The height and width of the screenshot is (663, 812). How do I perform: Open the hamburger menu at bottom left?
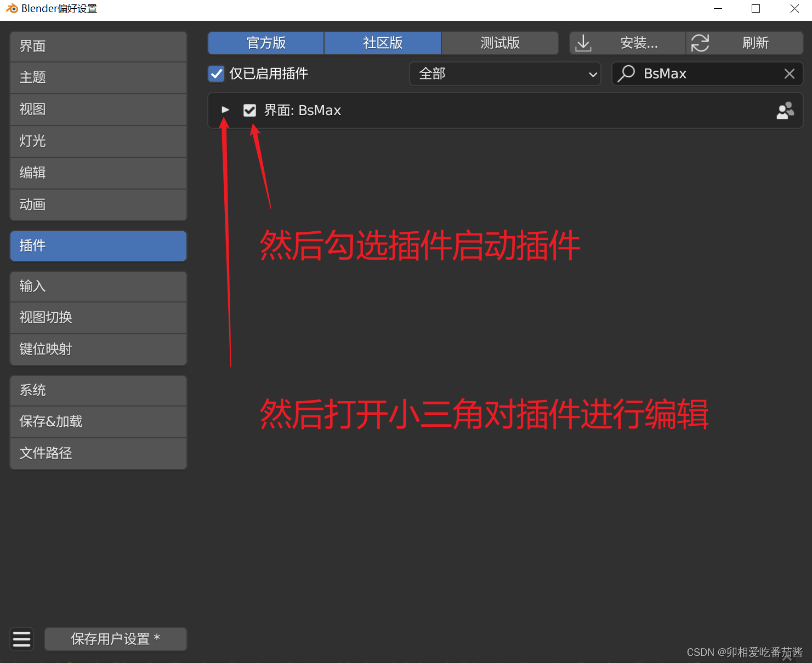(x=22, y=639)
